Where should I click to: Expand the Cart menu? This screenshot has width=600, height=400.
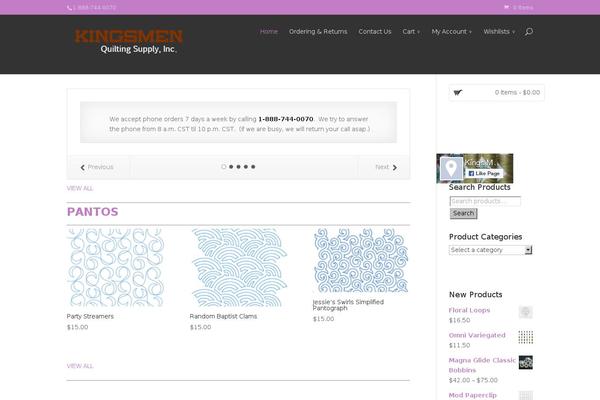pyautogui.click(x=411, y=31)
